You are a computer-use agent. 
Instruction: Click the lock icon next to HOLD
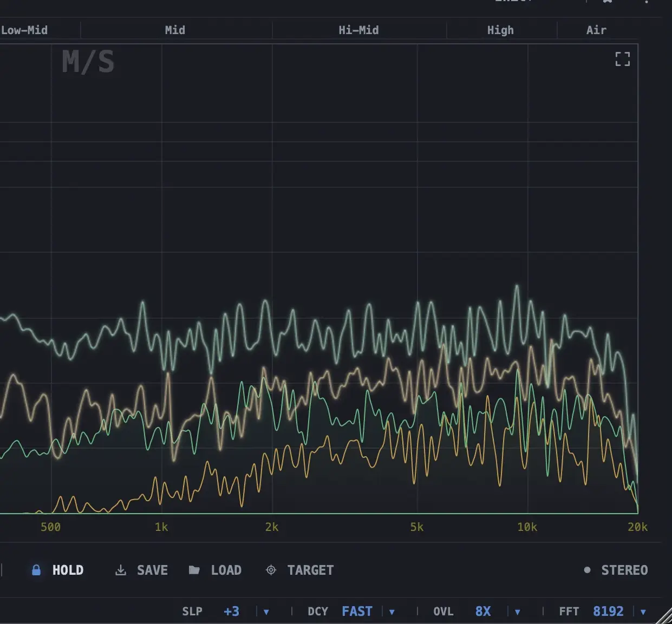click(x=36, y=570)
